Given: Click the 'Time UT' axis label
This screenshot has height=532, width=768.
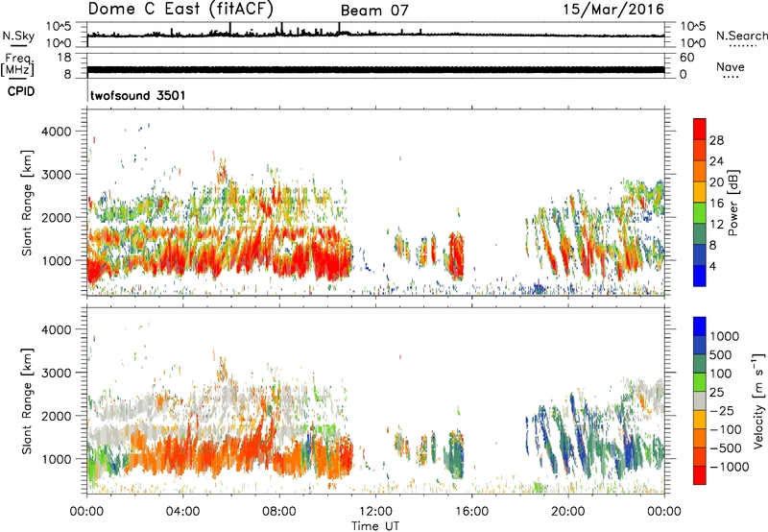Looking at the screenshot, I should [375, 525].
